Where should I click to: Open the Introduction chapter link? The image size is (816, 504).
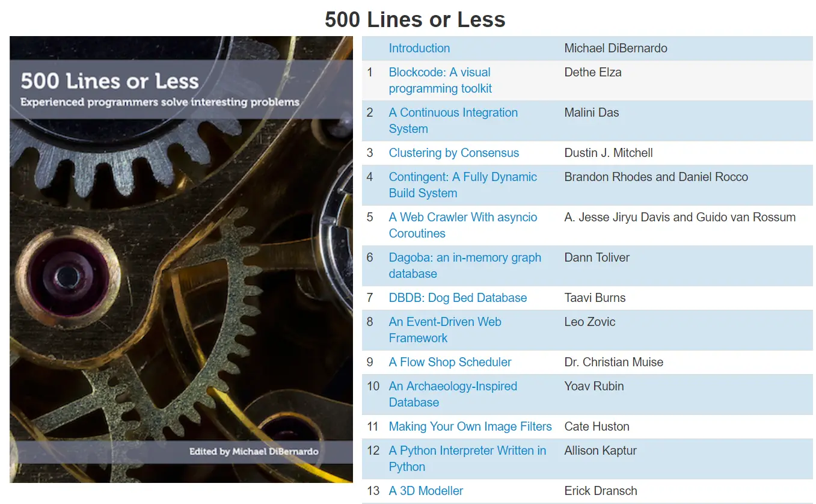pyautogui.click(x=419, y=48)
